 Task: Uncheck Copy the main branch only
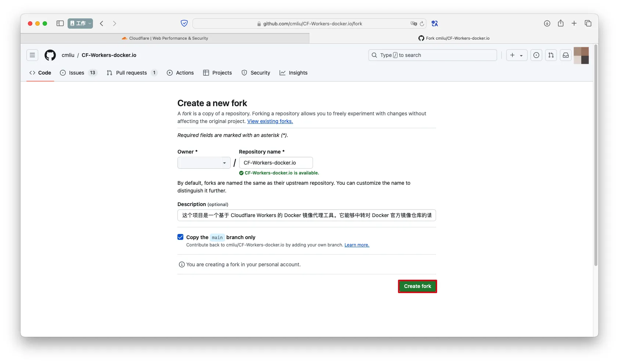[180, 237]
